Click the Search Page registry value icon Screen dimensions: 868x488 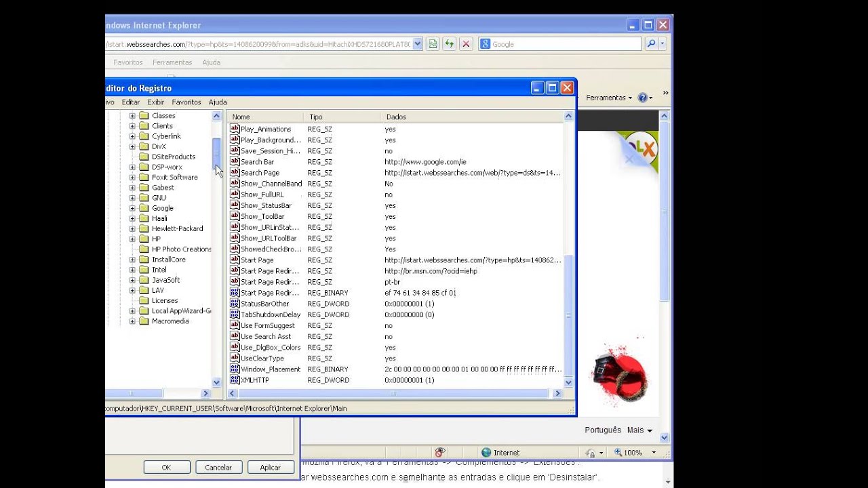coord(235,173)
